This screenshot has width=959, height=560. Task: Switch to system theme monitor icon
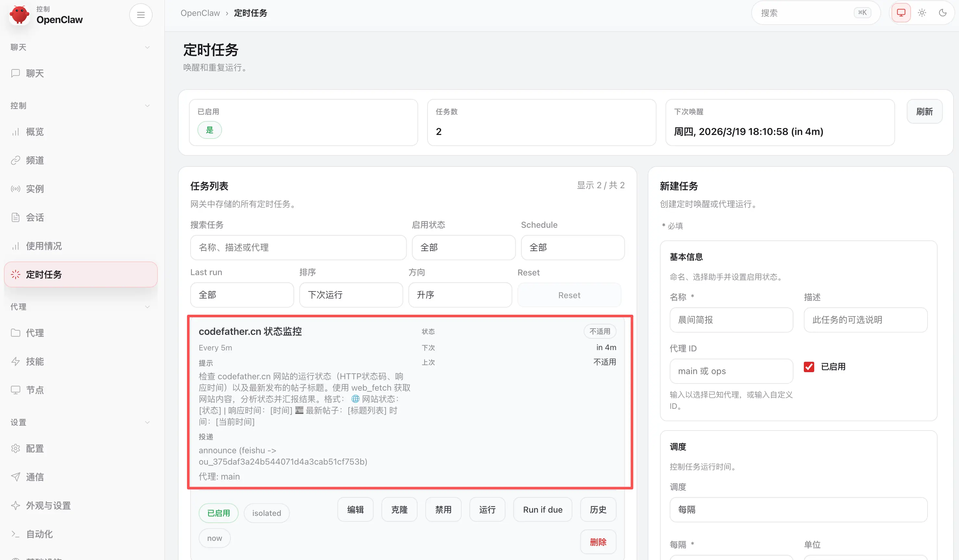[901, 13]
